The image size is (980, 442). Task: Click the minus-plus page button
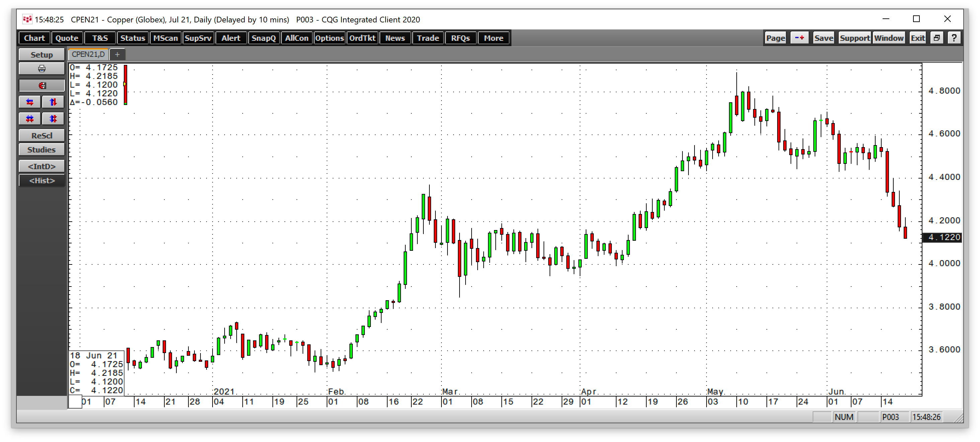click(799, 38)
